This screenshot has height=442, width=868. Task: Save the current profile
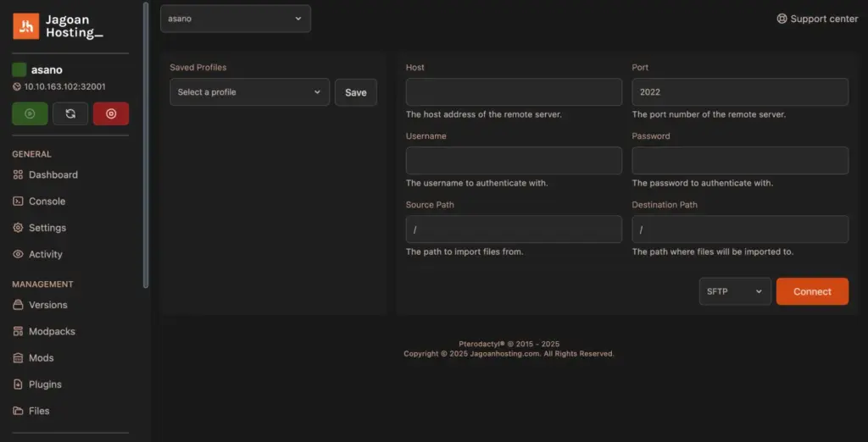coord(356,92)
